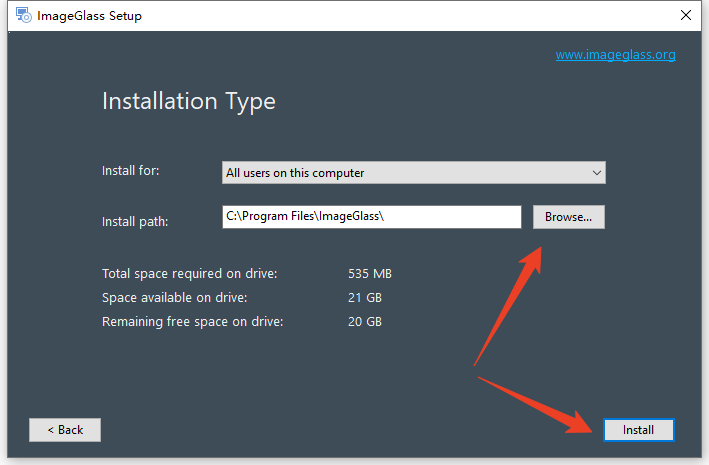This screenshot has width=709, height=465.
Task: Click the 535 MB value
Action: (370, 274)
